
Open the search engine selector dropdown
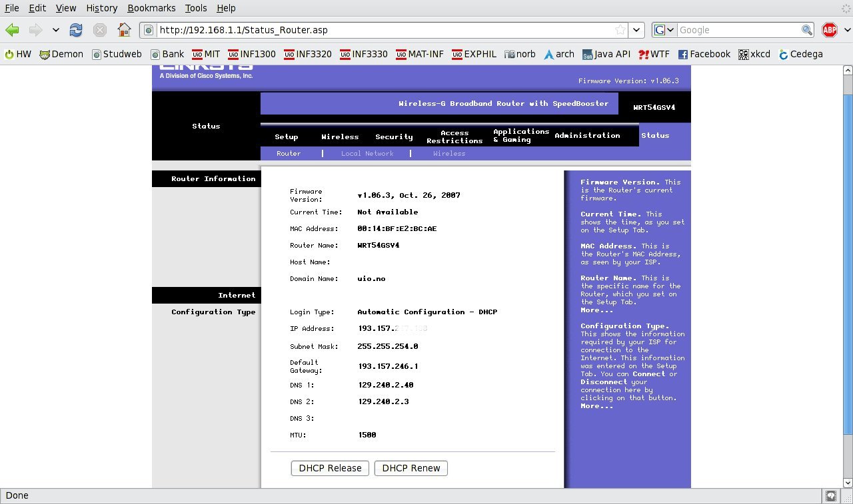click(665, 30)
